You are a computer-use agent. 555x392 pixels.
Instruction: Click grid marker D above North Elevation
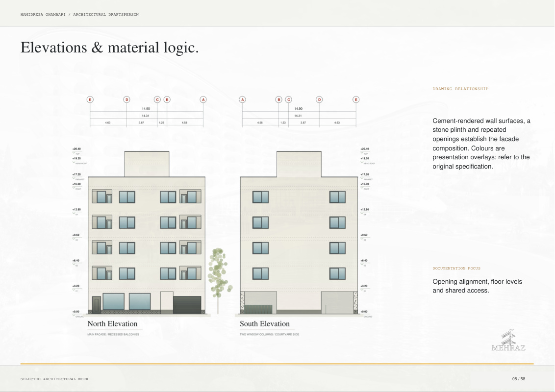pos(126,100)
